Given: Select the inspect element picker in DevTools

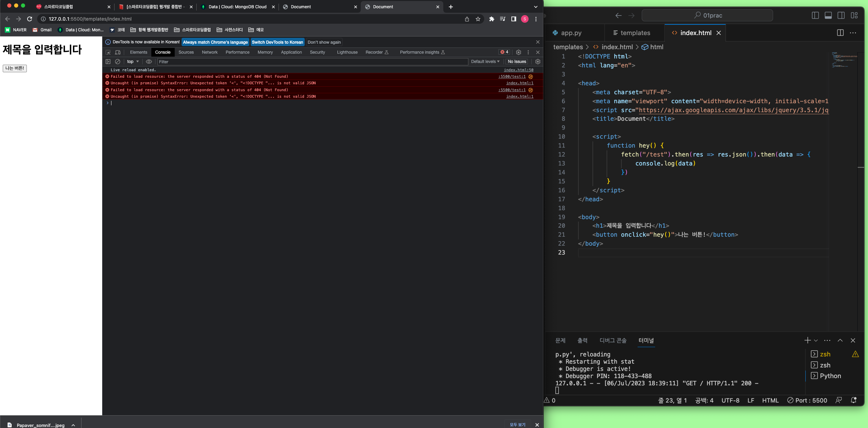Looking at the screenshot, I should pyautogui.click(x=108, y=52).
